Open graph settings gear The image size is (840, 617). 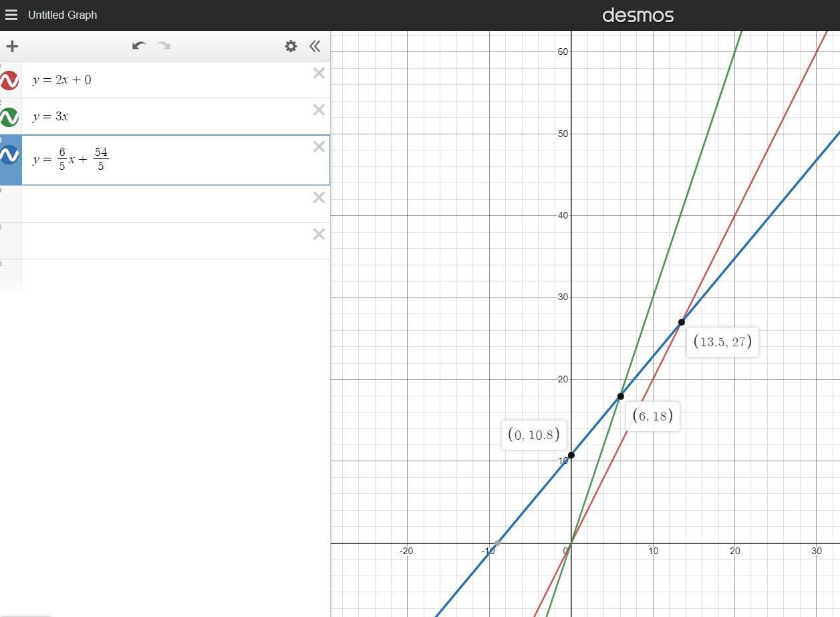tap(291, 46)
